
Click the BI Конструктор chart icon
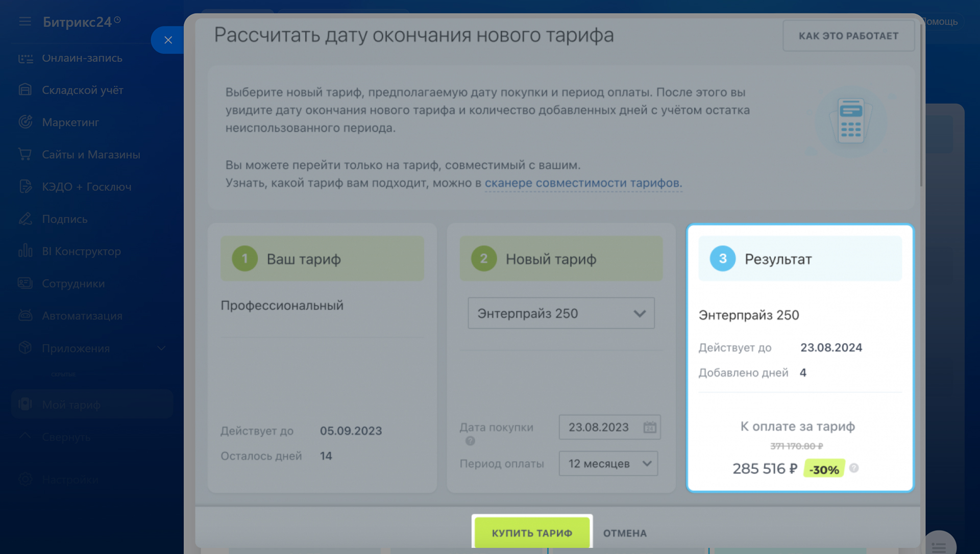point(25,250)
